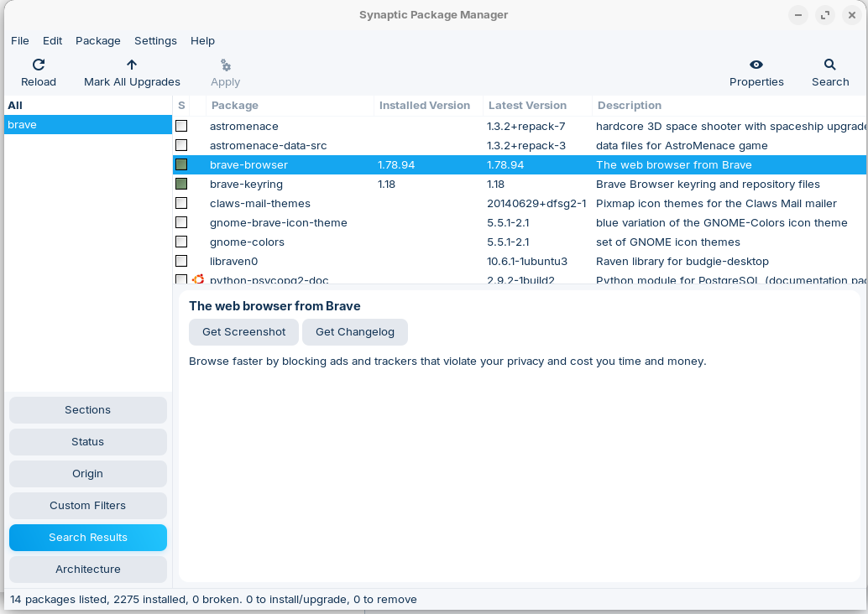Open package Properties via eye icon

click(x=756, y=65)
